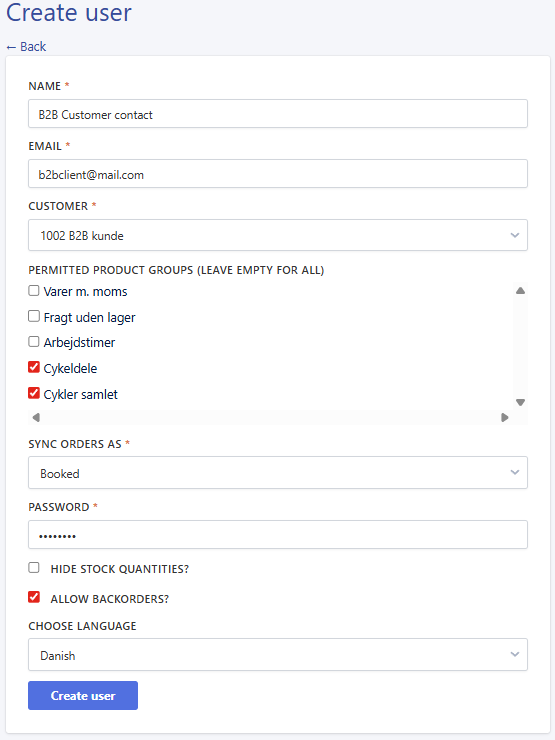Focus the Name input field
This screenshot has height=740, width=555.
[x=278, y=114]
